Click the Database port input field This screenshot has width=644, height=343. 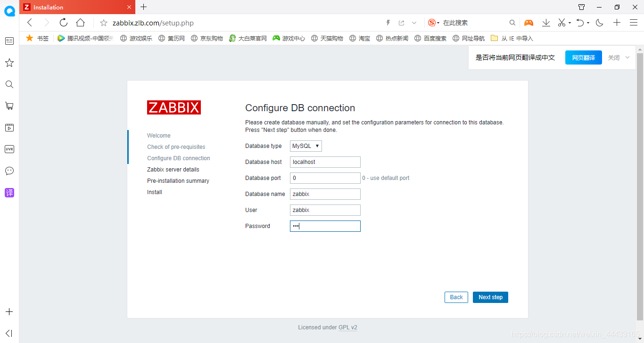pos(325,178)
